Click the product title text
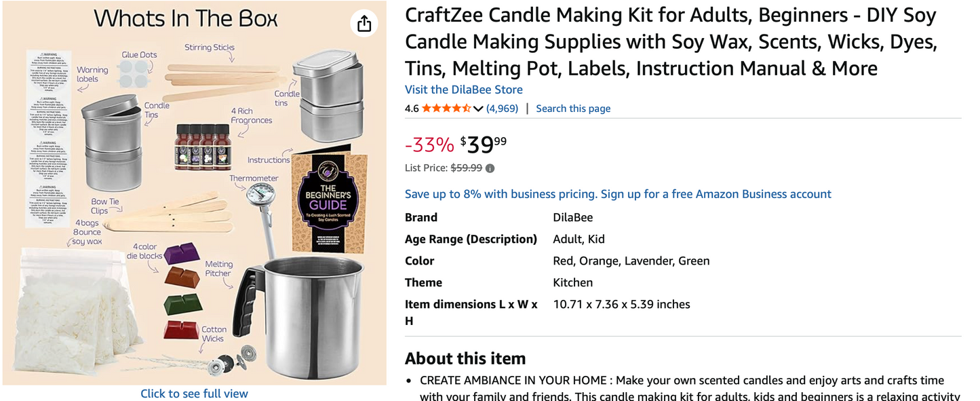Image resolution: width=980 pixels, height=401 pixels. click(x=670, y=41)
